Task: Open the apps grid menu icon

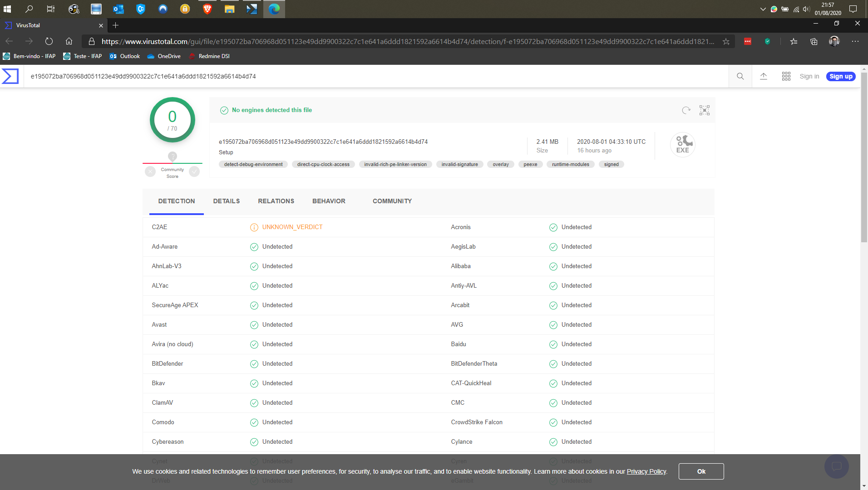Action: (x=786, y=76)
